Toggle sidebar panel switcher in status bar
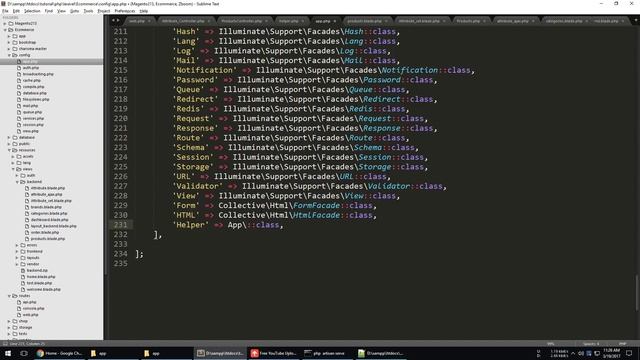The image size is (640, 360). pyautogui.click(x=5, y=344)
